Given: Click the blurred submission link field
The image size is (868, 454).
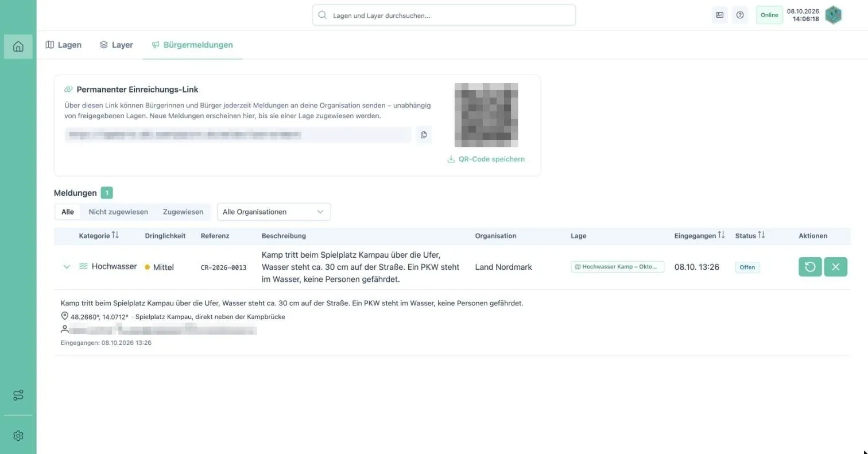Looking at the screenshot, I should pyautogui.click(x=238, y=135).
